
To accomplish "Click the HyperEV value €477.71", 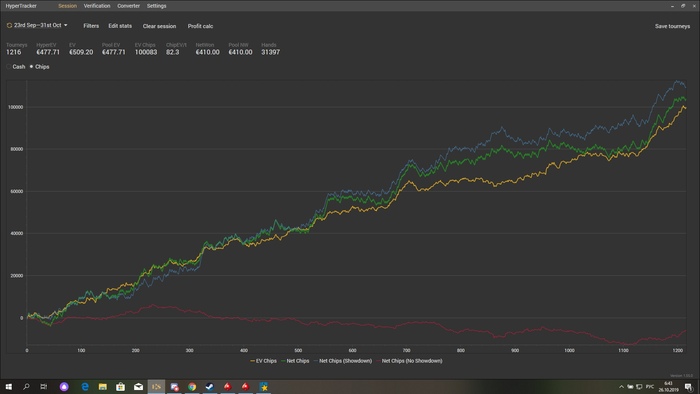I will [48, 52].
